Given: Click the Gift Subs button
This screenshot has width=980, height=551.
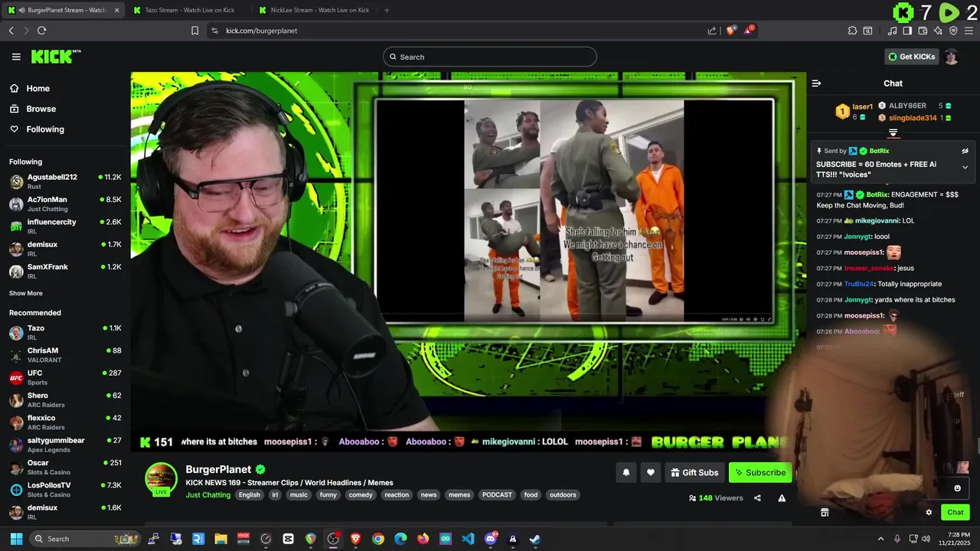Looking at the screenshot, I should (694, 473).
